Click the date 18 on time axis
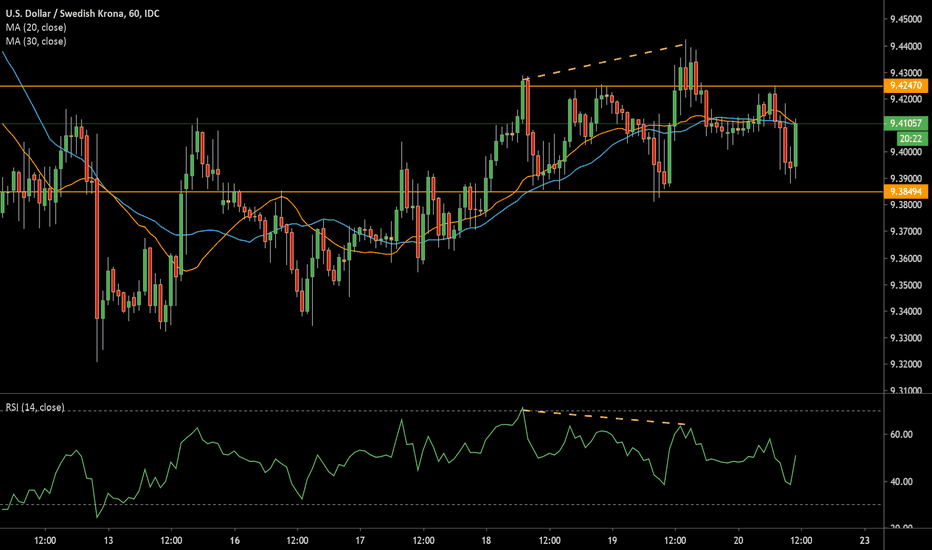 [x=486, y=539]
